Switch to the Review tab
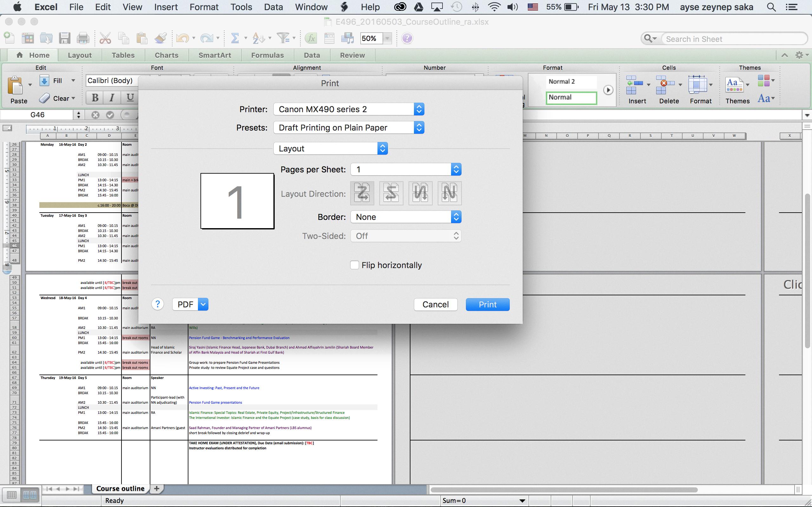 351,55
